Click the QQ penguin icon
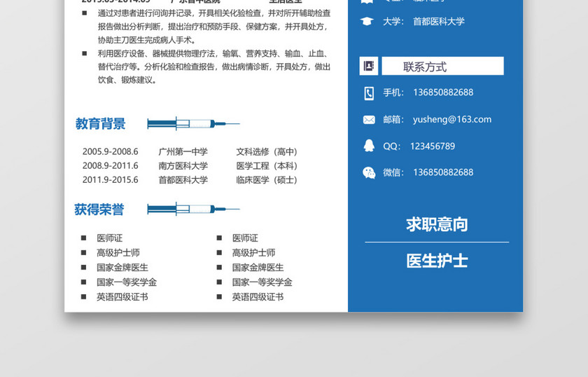Screen dimensions: 588x377 point(369,146)
